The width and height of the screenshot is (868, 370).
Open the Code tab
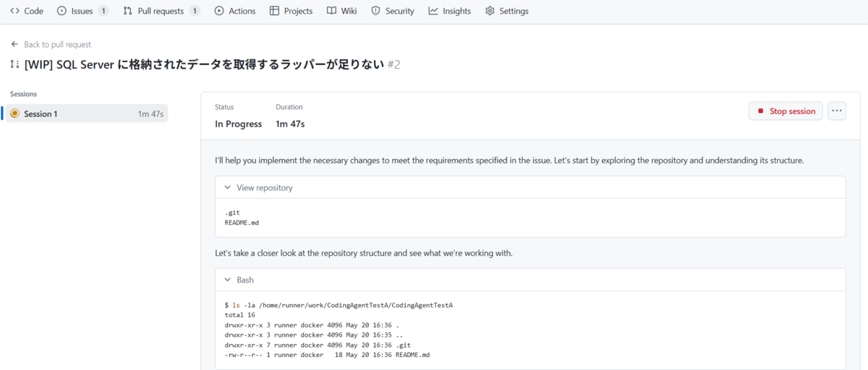[x=27, y=11]
